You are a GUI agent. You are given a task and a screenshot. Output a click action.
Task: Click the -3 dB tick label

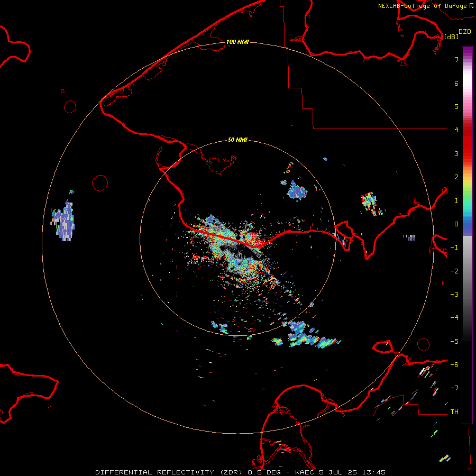coord(454,295)
